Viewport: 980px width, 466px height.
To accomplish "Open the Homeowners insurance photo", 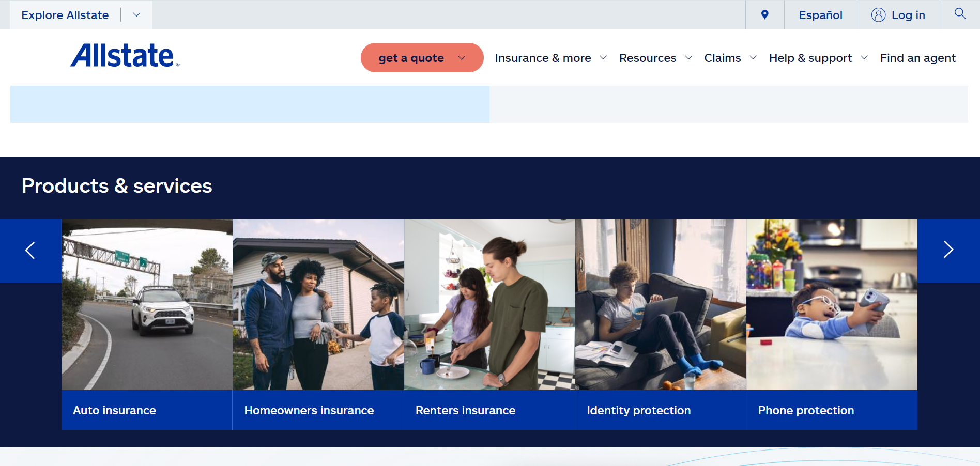I will tap(318, 304).
